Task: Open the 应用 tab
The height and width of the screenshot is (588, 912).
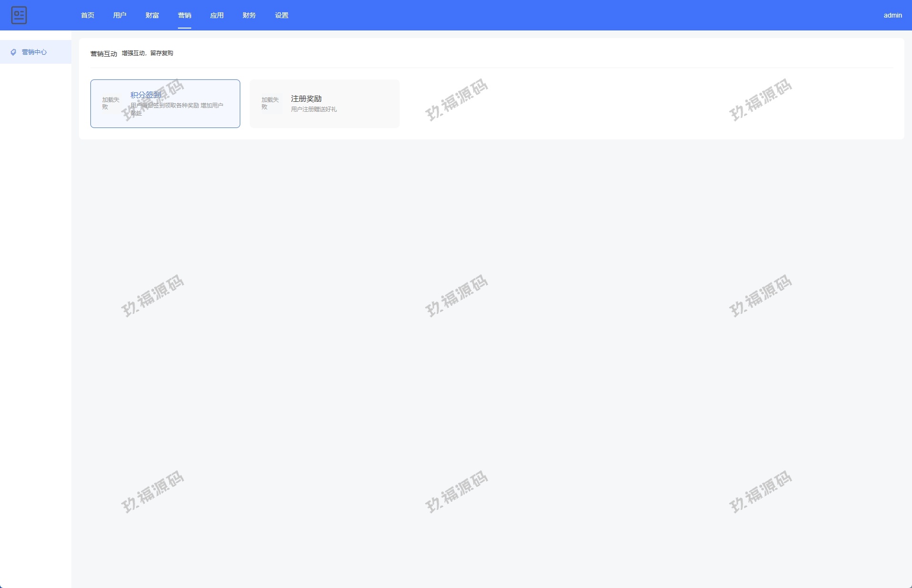Action: click(217, 15)
